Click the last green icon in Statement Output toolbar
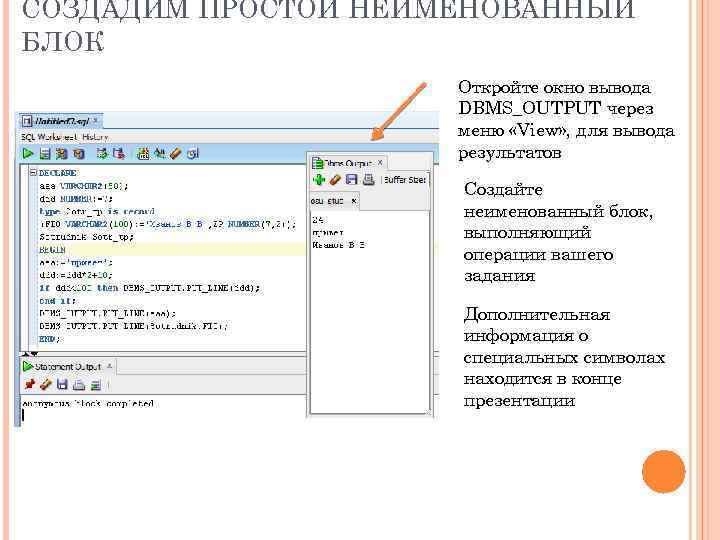 coord(96,384)
